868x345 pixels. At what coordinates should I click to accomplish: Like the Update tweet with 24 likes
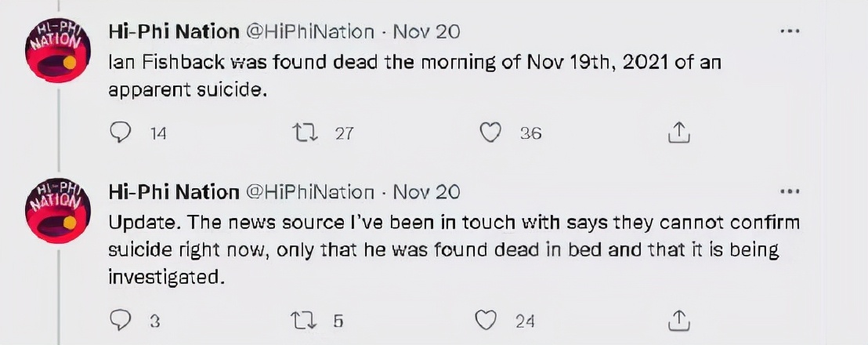click(x=487, y=320)
